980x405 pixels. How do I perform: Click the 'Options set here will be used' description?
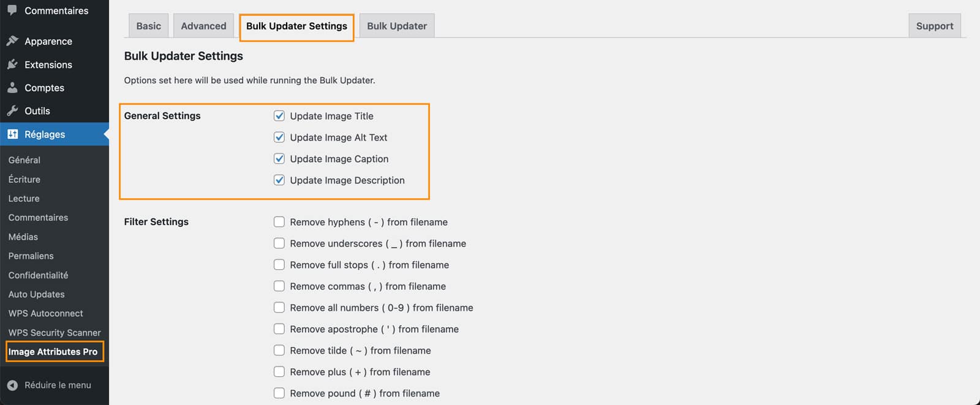tap(249, 80)
